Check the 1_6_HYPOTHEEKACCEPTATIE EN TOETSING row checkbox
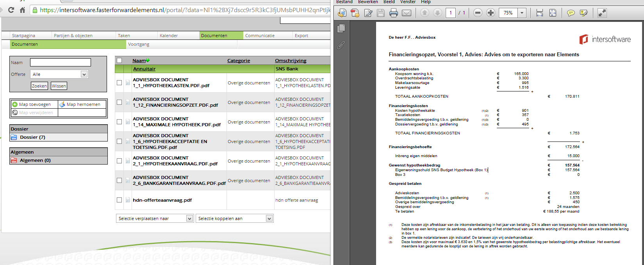Screen dimensions: 644x265 click(120, 141)
